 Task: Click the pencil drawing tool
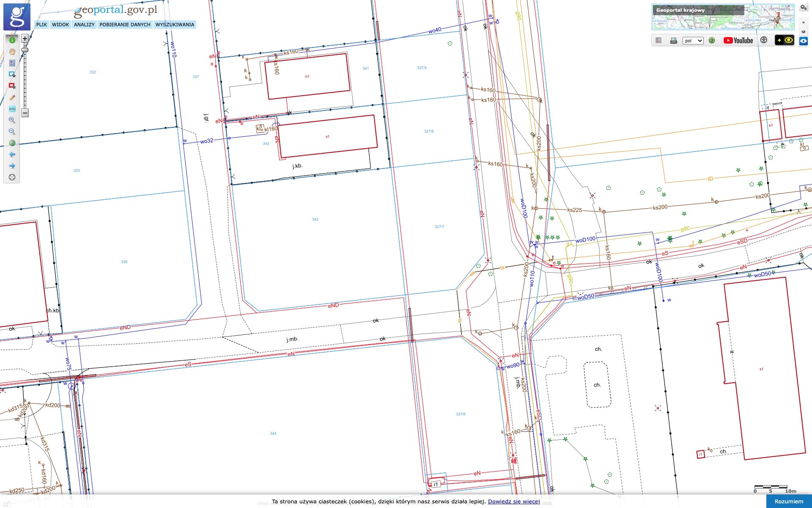[12, 97]
